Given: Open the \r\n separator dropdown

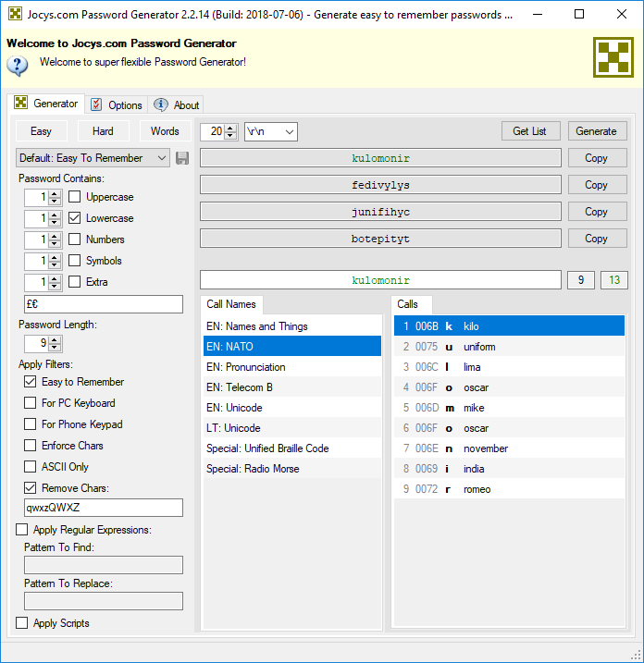Looking at the screenshot, I should (271, 131).
